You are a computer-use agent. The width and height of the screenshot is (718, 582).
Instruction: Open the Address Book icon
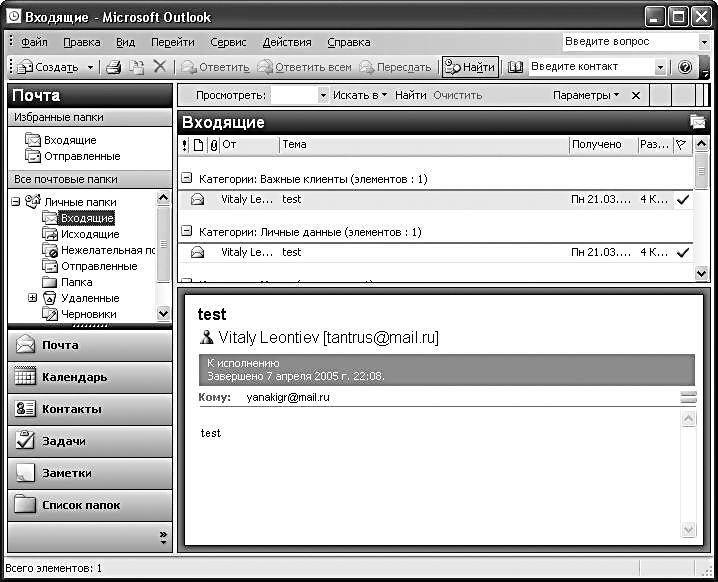pyautogui.click(x=516, y=67)
